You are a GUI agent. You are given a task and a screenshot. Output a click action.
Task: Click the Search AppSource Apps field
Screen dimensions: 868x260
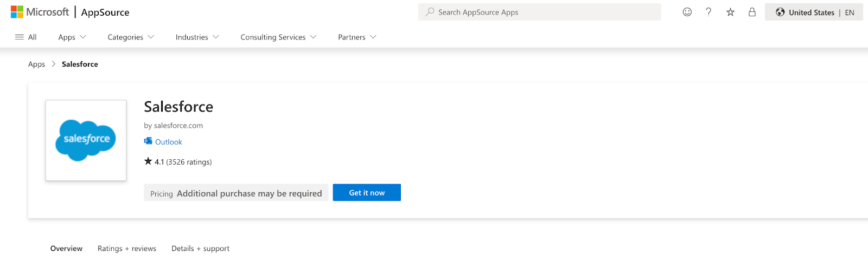coord(540,12)
